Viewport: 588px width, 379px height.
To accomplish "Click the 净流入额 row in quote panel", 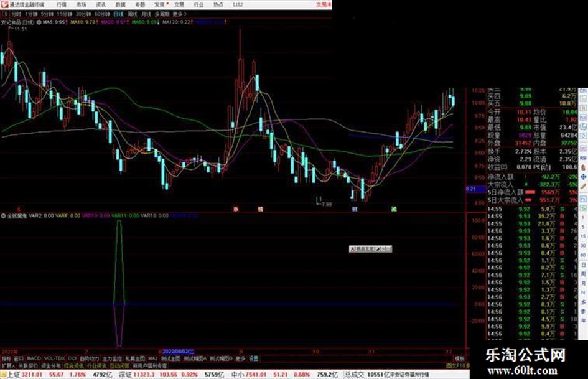I will pos(533,176).
